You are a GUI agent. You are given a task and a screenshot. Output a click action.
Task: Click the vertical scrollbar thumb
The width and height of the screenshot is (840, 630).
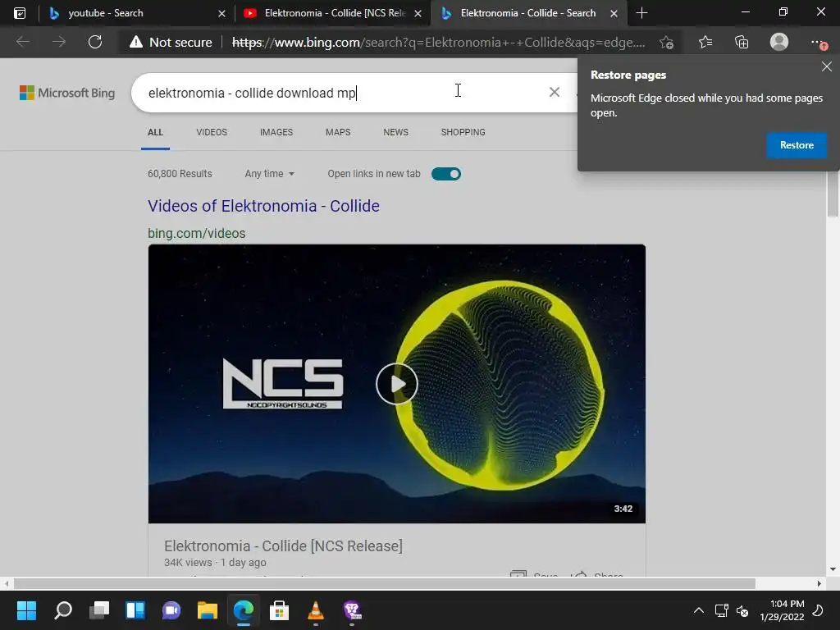coord(833,194)
